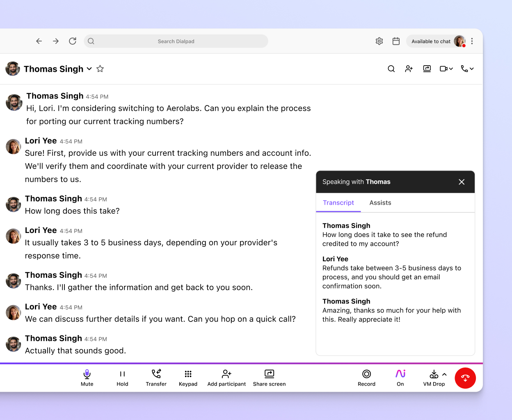Toggle the star to favorite Thomas Singh
The image size is (512, 420).
(x=100, y=68)
